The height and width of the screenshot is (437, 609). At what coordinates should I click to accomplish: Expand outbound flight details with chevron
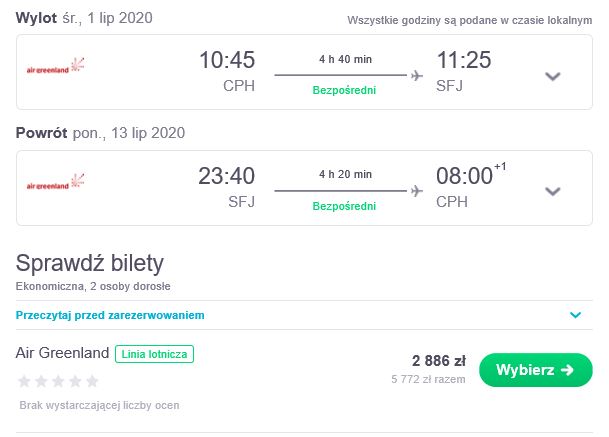(x=553, y=76)
